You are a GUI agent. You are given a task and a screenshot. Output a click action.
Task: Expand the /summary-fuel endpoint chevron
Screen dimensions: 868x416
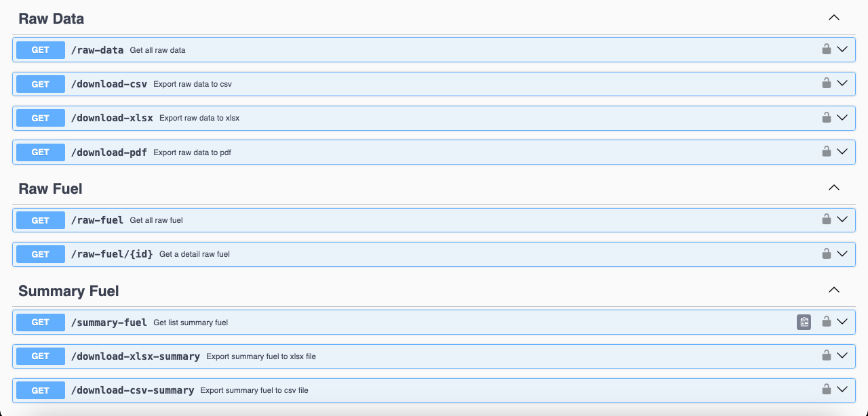point(842,322)
